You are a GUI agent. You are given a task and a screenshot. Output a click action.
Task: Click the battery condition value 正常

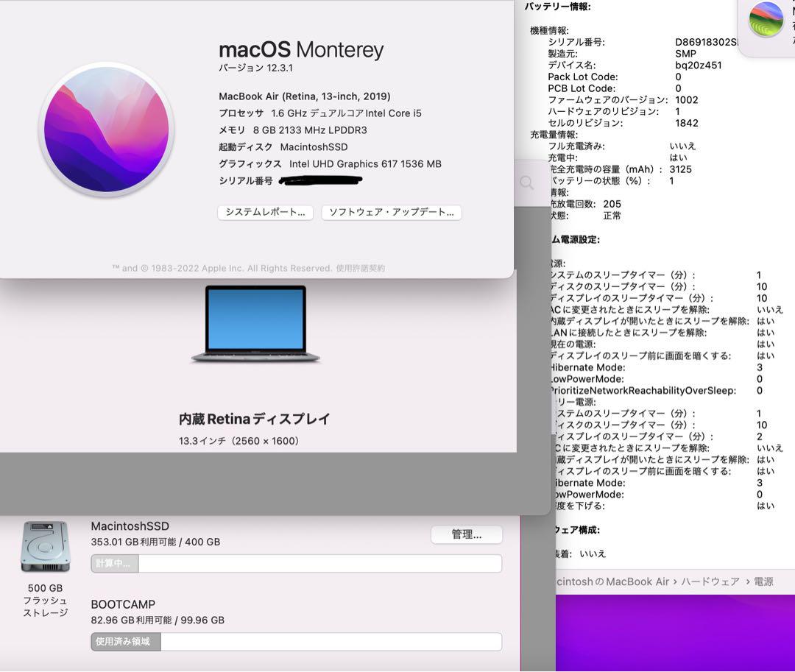point(612,216)
